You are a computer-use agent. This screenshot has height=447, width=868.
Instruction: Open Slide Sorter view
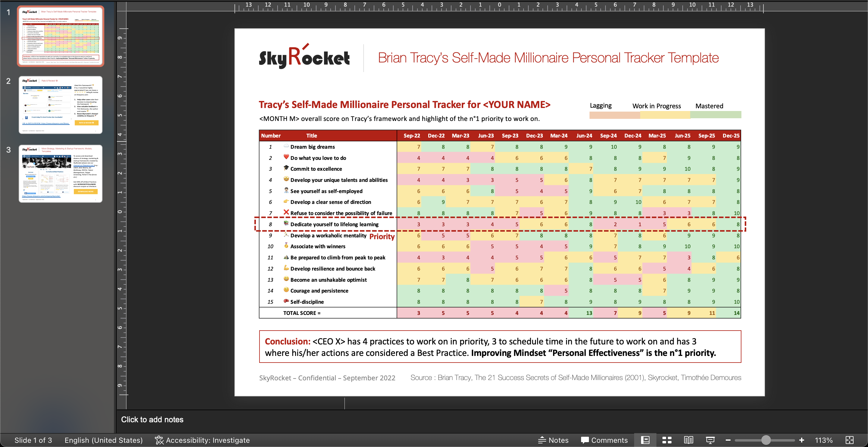click(666, 440)
